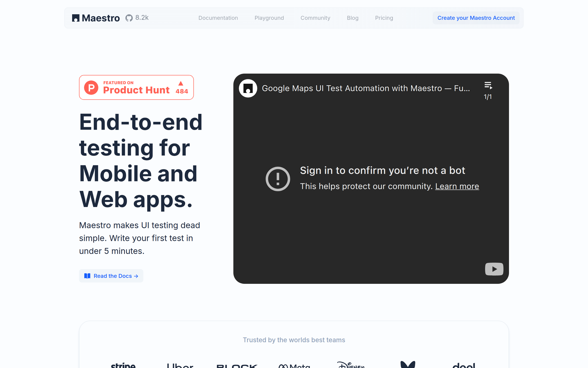Click the Read the Docs button
The width and height of the screenshot is (588, 368).
point(111,276)
